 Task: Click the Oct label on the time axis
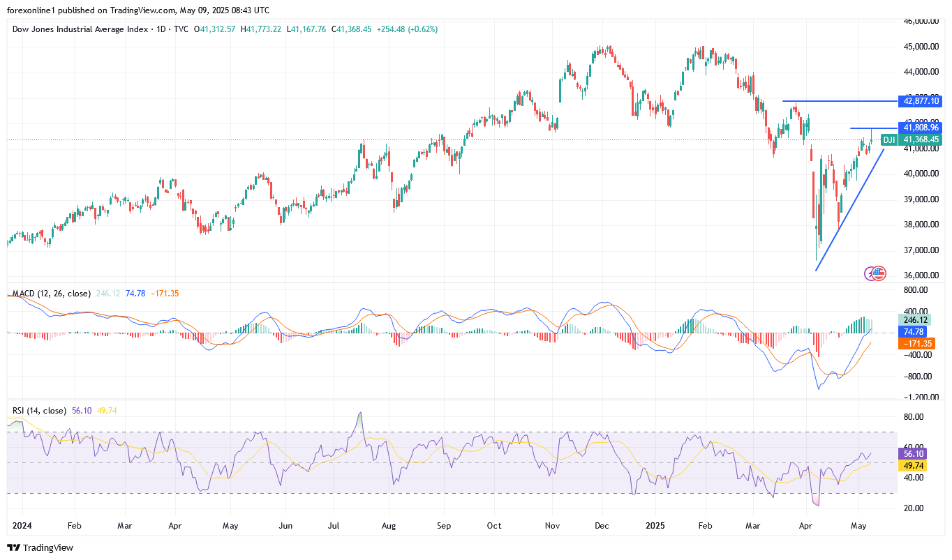[x=494, y=525]
